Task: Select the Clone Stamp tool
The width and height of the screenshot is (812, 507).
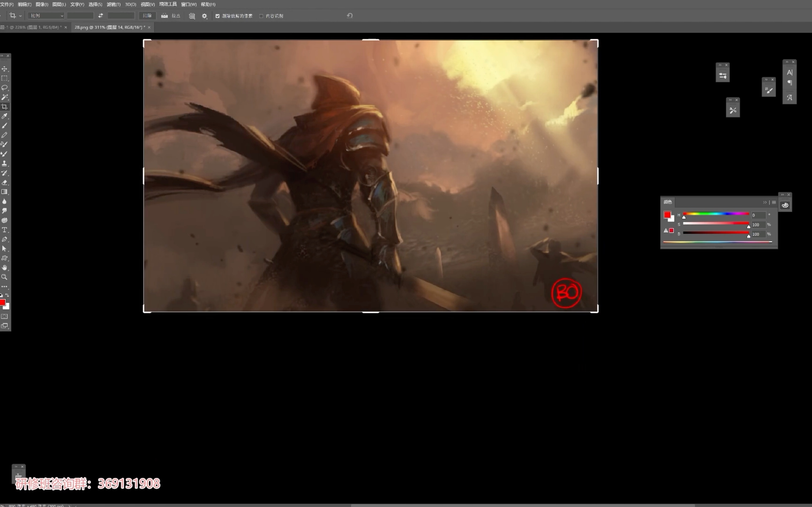Action: [x=4, y=163]
